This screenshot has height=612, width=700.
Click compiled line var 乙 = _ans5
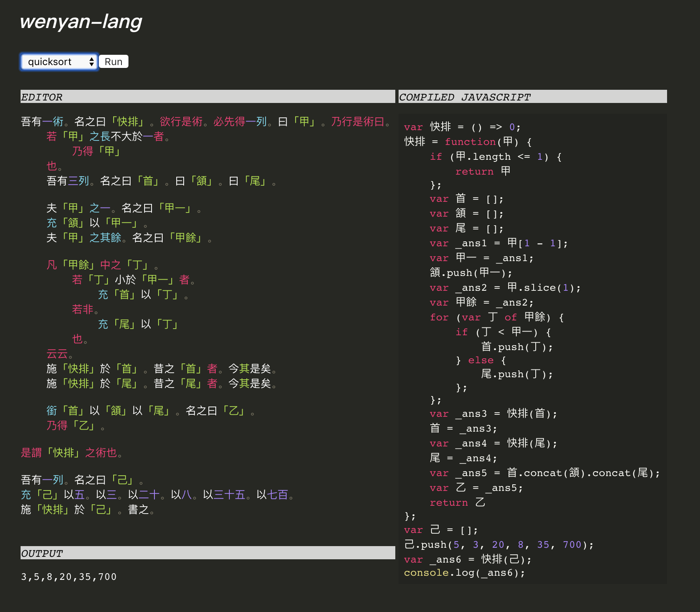point(476,488)
